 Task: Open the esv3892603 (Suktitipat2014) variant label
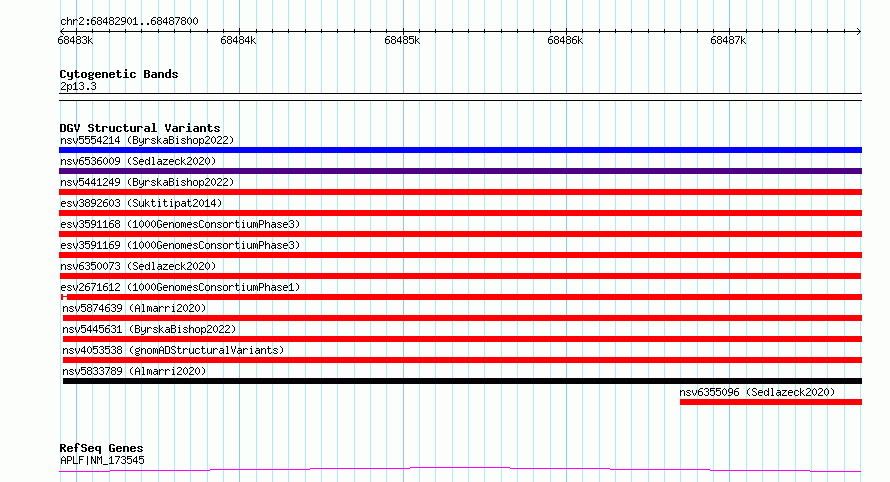(x=141, y=203)
